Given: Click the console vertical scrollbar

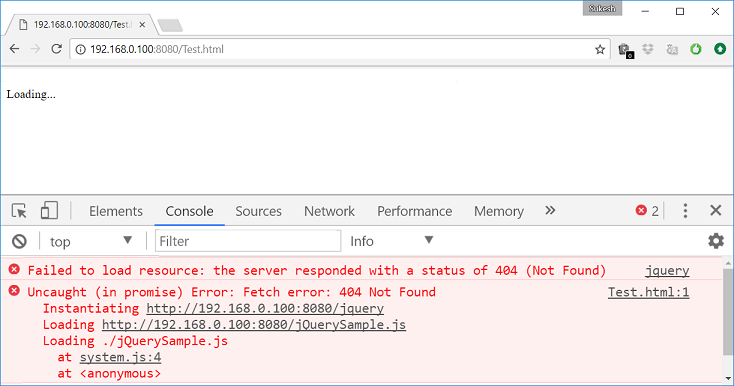Looking at the screenshot, I should 727,313.
